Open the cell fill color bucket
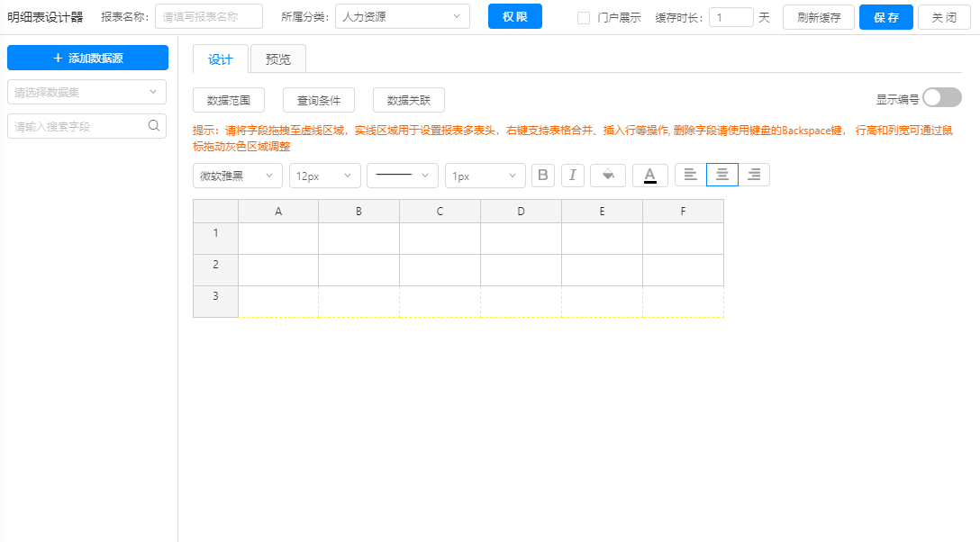 (x=608, y=176)
